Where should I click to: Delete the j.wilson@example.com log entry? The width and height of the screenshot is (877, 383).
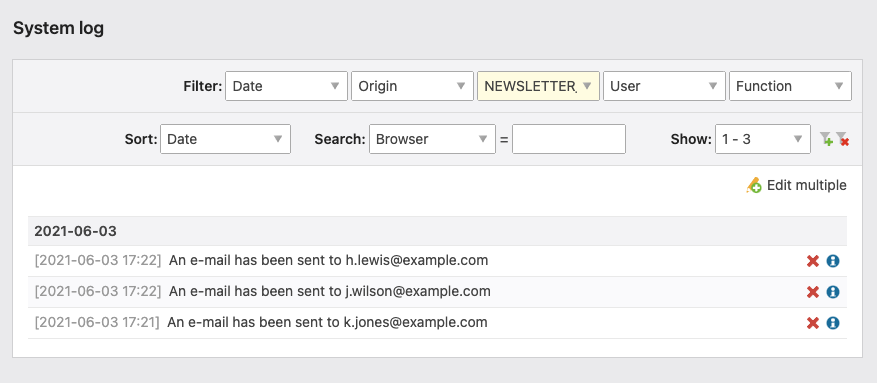coord(813,292)
